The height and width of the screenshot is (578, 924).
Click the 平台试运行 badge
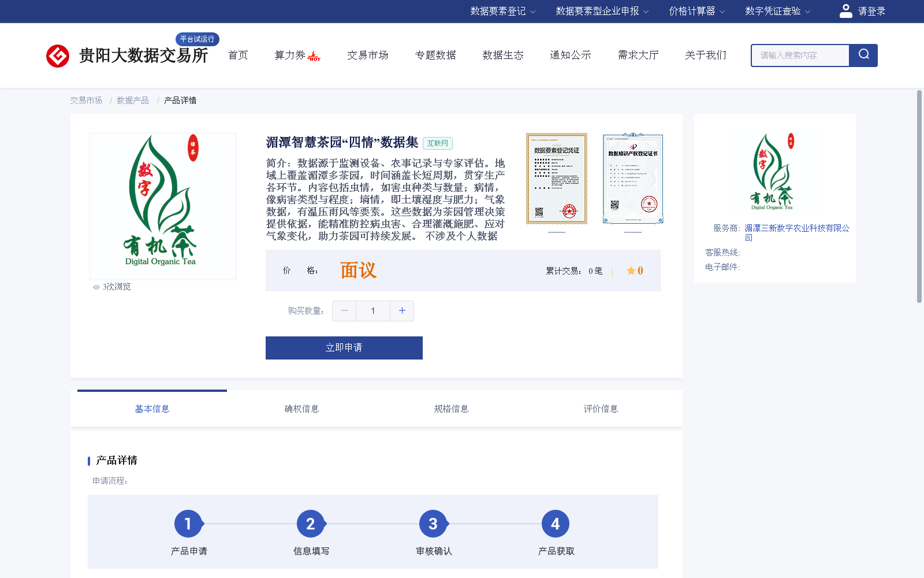click(x=197, y=39)
